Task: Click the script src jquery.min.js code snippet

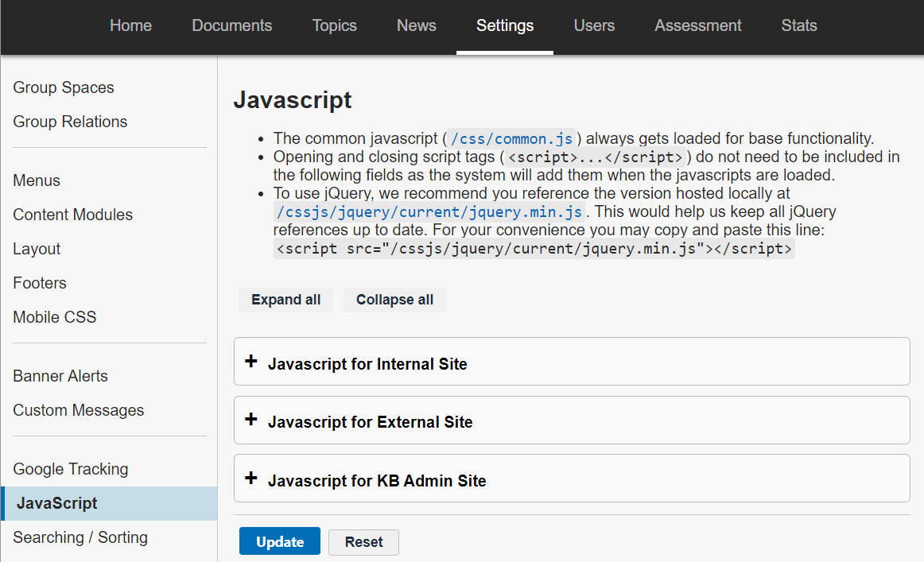Action: [534, 249]
